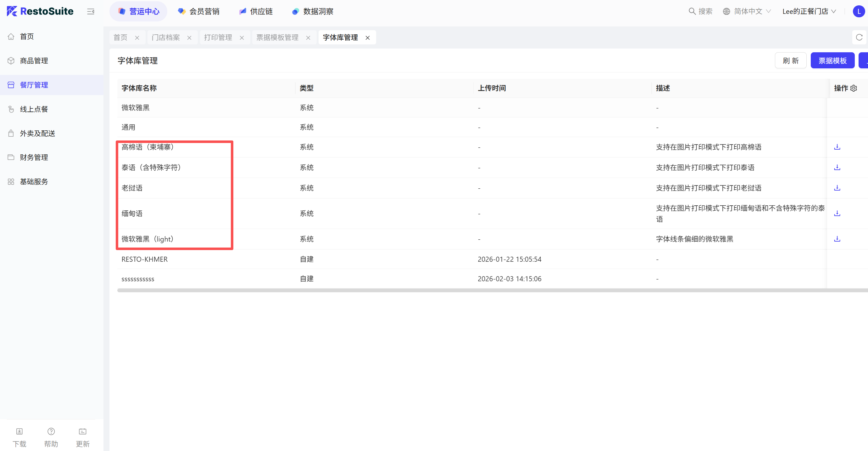Image resolution: width=868 pixels, height=451 pixels.
Task: Collapse the sidebar with the menu-fold icon
Action: pyautogui.click(x=91, y=11)
